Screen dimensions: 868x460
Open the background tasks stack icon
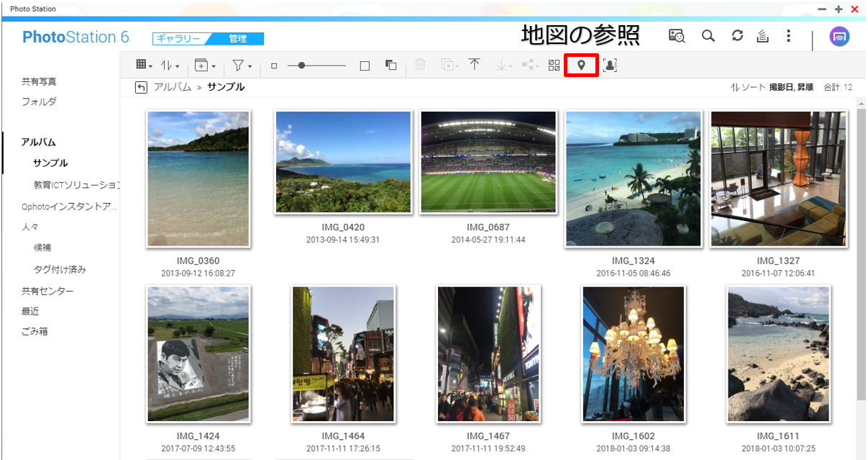tap(763, 36)
